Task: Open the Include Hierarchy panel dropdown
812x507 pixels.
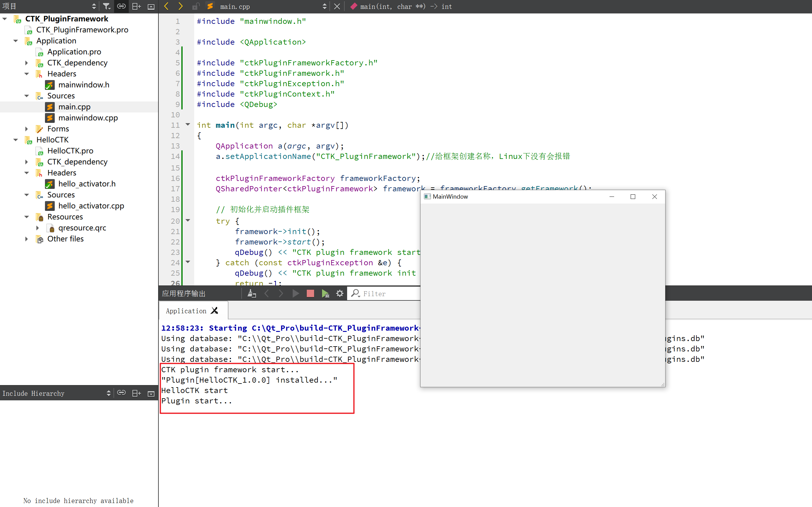Action: point(108,393)
